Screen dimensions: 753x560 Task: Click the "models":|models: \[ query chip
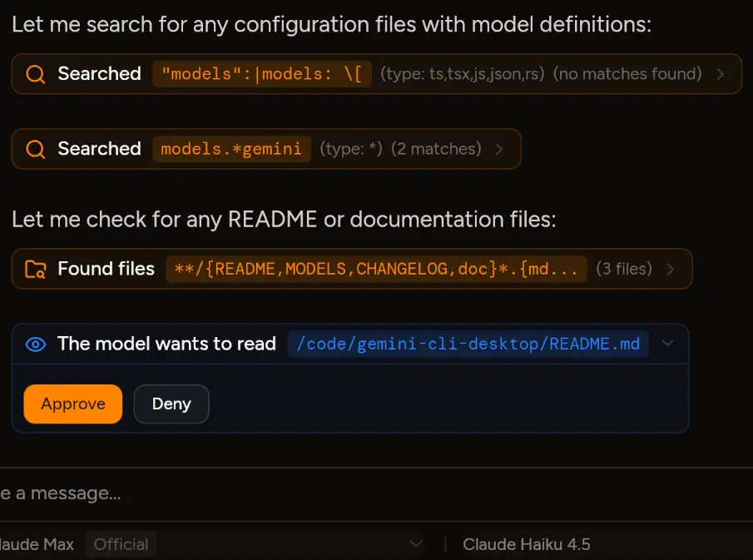(x=261, y=74)
